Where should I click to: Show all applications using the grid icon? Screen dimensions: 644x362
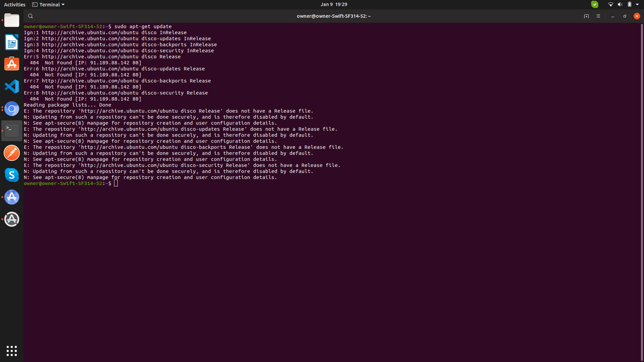pos(12,351)
